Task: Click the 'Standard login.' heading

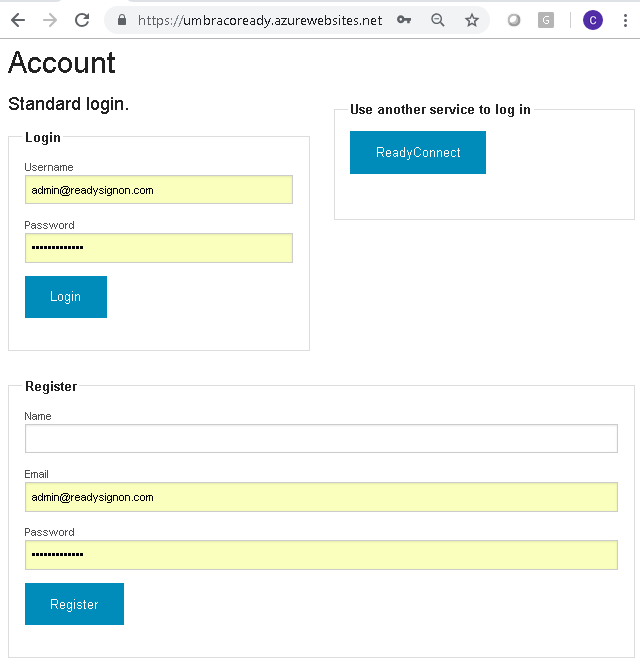Action: [68, 104]
